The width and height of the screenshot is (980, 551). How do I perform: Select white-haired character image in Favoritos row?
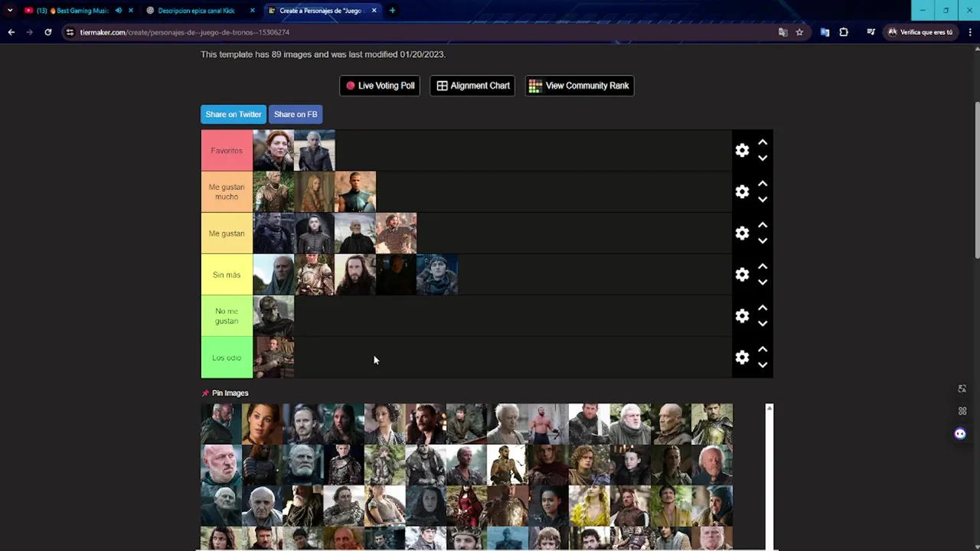[x=315, y=151]
